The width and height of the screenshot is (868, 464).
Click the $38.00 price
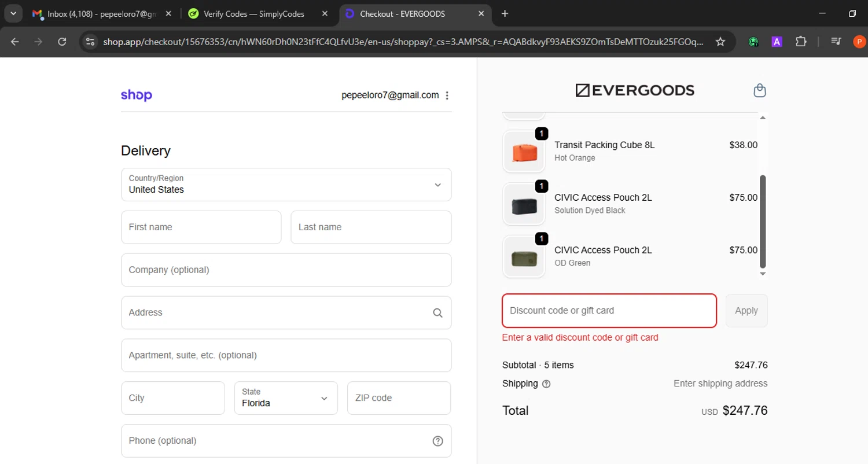pyautogui.click(x=744, y=145)
